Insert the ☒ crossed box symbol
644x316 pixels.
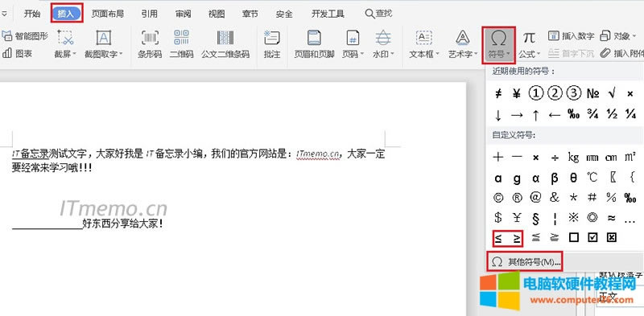612,238
